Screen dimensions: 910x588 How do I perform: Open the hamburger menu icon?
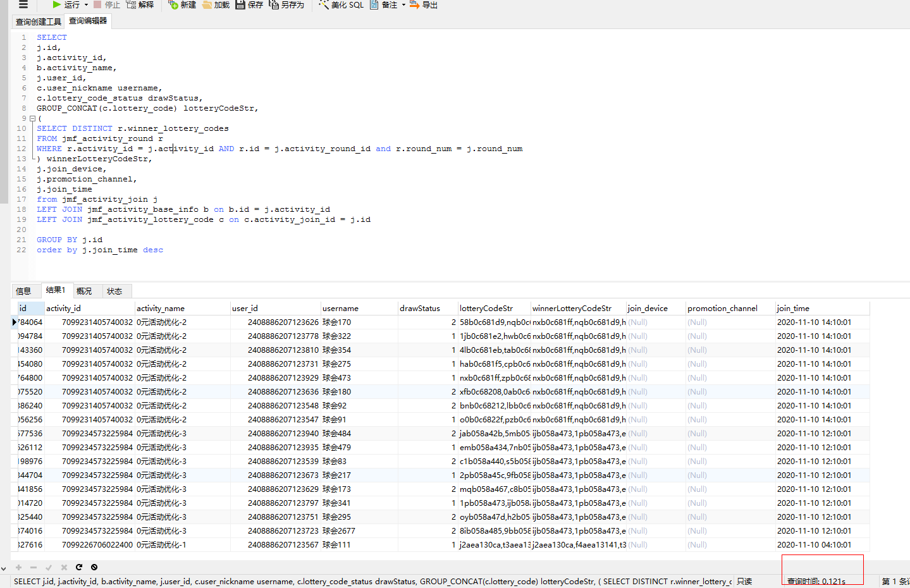point(23,4)
